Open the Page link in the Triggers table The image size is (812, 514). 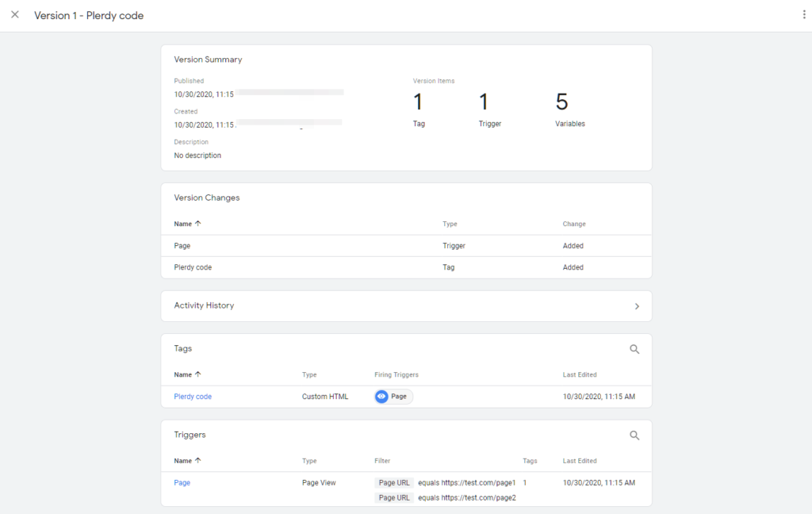(x=182, y=482)
